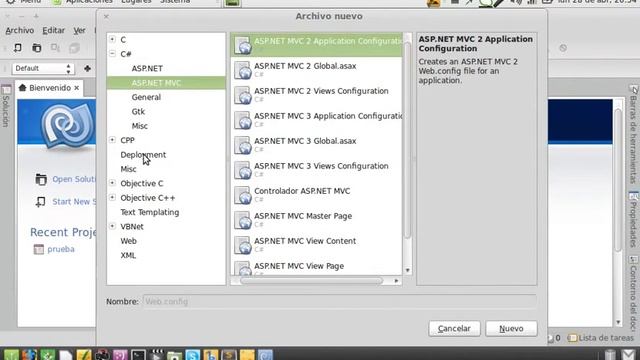The height and width of the screenshot is (360, 640).
Task: Click the Nuevo button
Action: (x=511, y=329)
